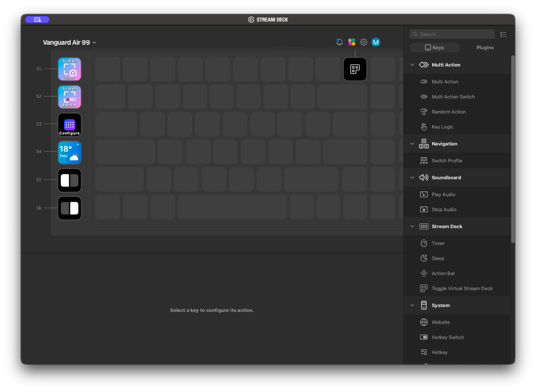Click the System category heading text
Image resolution: width=536 pixels, height=392 pixels.
point(441,305)
